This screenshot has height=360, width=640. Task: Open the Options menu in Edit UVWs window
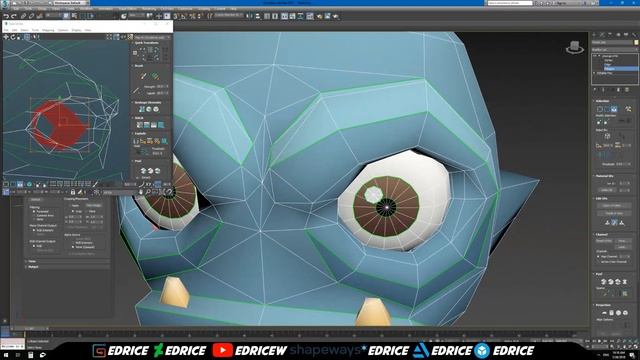tap(63, 30)
